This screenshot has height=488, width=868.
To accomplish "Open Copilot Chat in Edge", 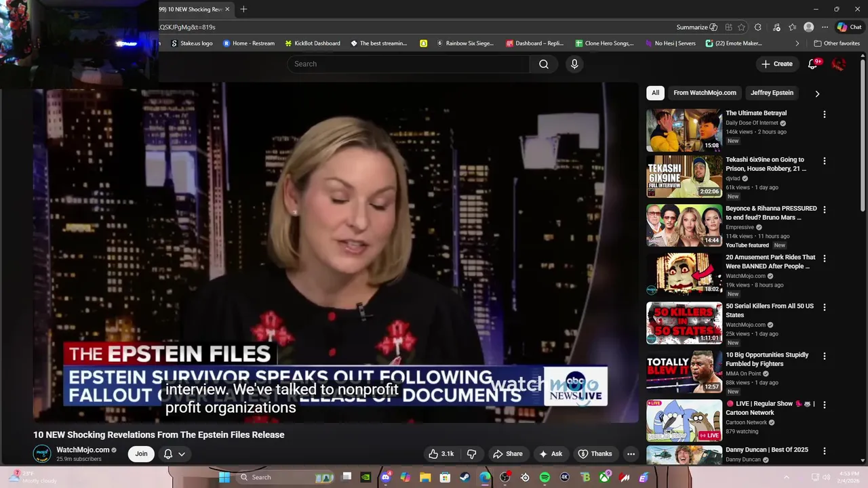I will (x=849, y=27).
